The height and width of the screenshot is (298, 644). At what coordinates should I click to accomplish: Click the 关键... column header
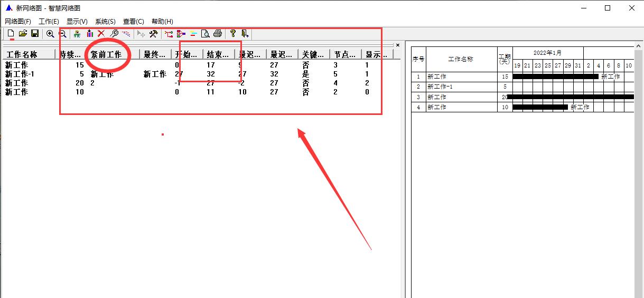[314, 54]
